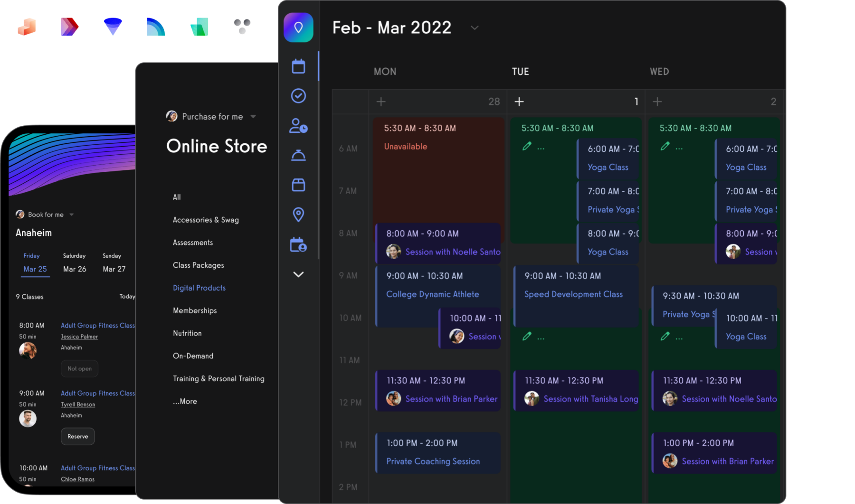Click pencil edit icon in Tuesday availability
The image size is (855, 504).
527,147
